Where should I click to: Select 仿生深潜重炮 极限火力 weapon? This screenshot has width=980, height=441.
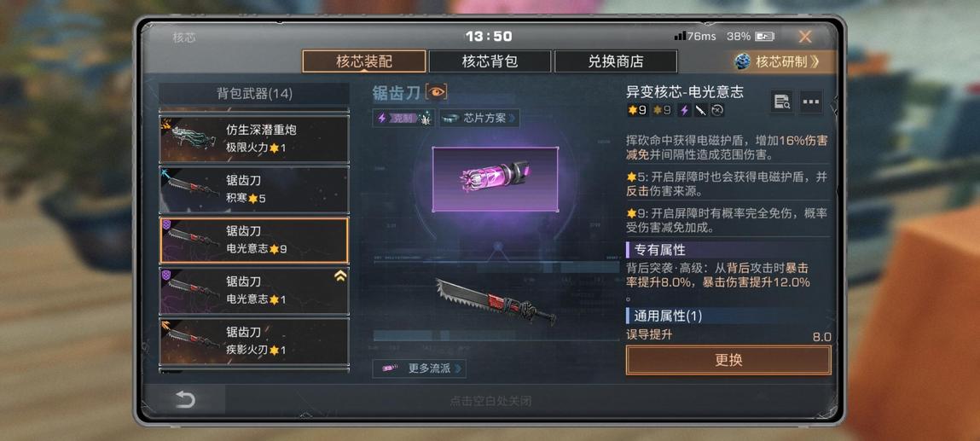pyautogui.click(x=254, y=139)
